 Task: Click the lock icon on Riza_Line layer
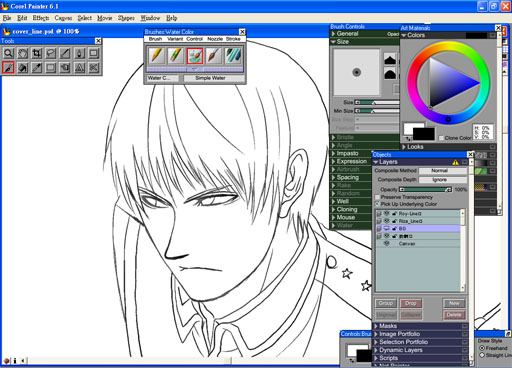point(394,221)
